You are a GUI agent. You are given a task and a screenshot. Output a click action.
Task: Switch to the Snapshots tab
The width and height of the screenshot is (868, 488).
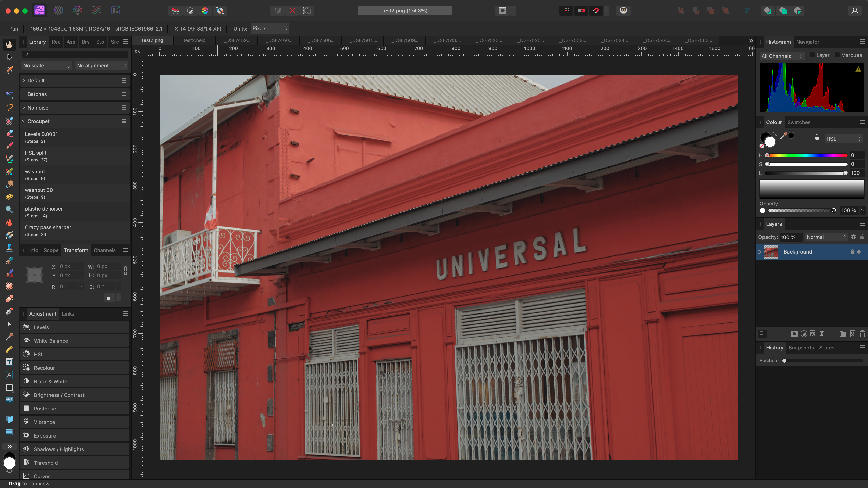point(801,348)
